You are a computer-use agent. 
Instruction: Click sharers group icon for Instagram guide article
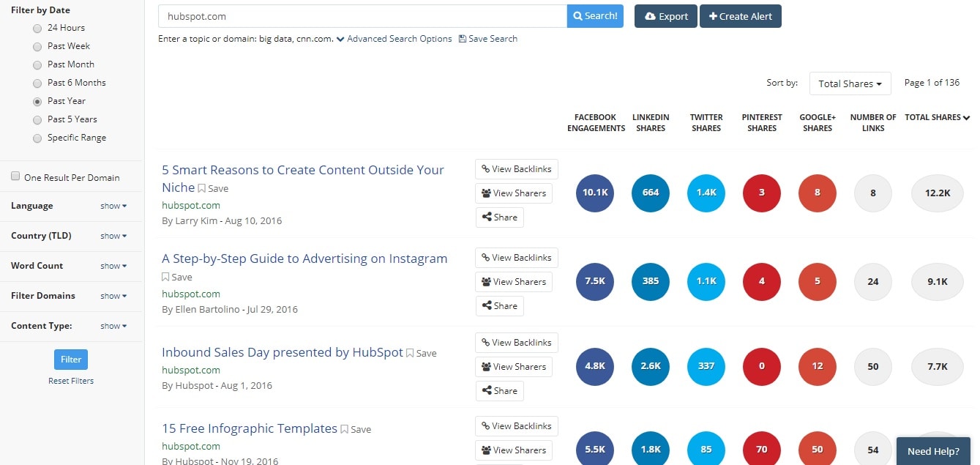tap(485, 282)
